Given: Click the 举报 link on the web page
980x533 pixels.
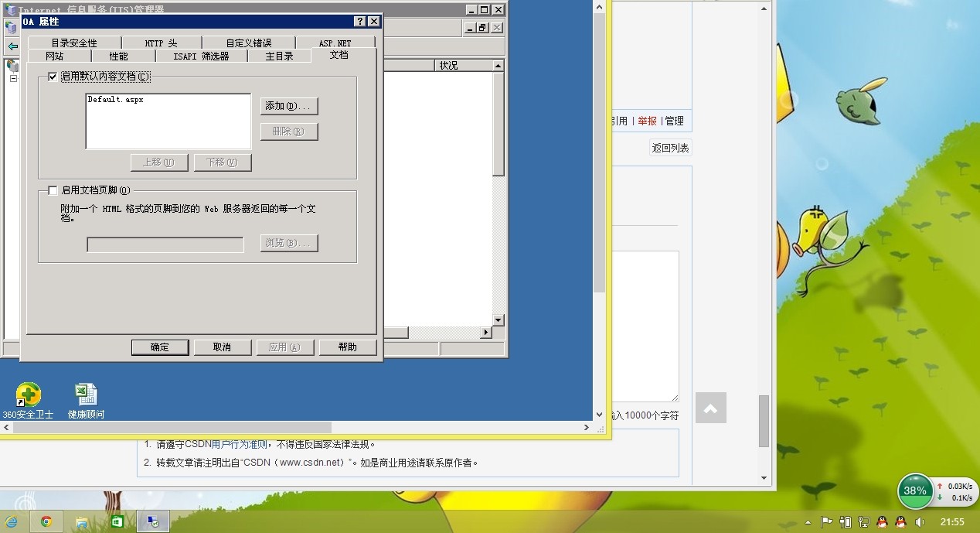Looking at the screenshot, I should (x=647, y=121).
